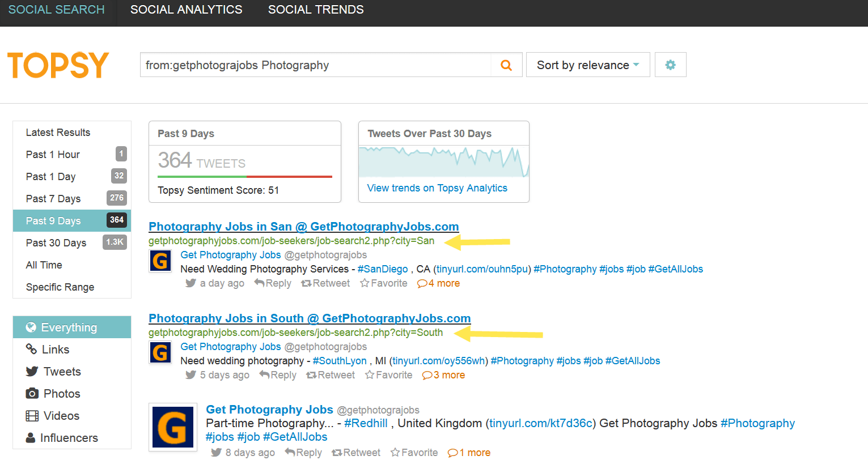
Task: Filter results by Links
Action: click(55, 350)
